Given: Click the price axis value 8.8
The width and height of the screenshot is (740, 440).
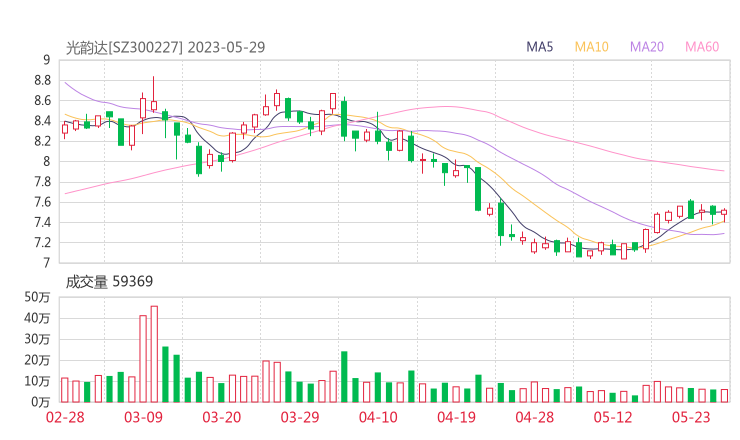Looking at the screenshot, I should coord(42,80).
